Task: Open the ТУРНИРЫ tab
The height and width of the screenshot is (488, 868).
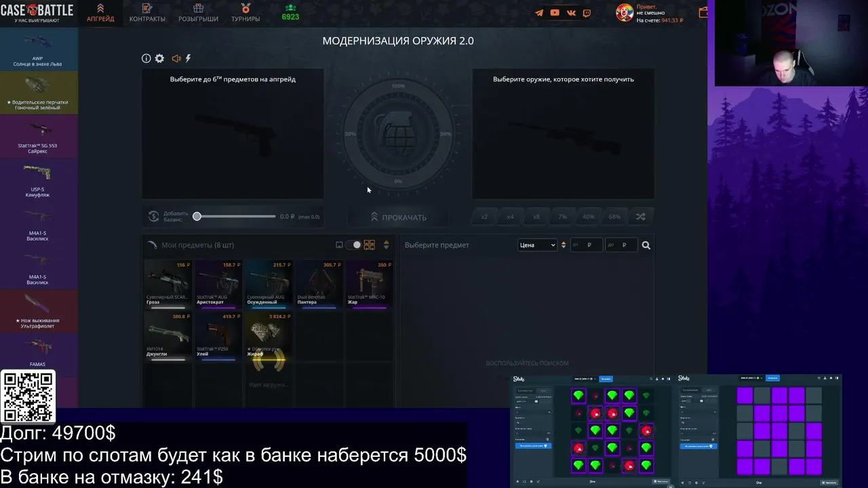Action: click(x=245, y=13)
